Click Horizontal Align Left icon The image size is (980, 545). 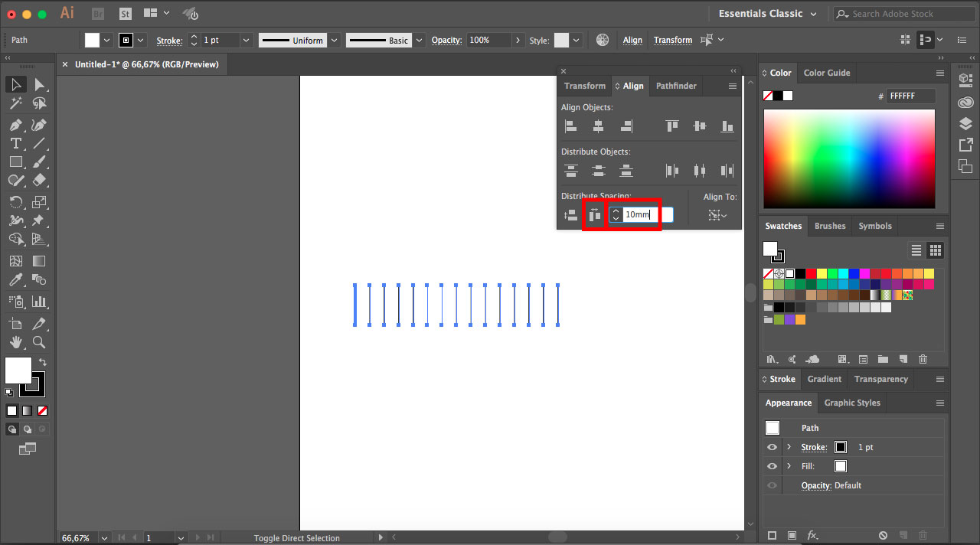tap(570, 126)
